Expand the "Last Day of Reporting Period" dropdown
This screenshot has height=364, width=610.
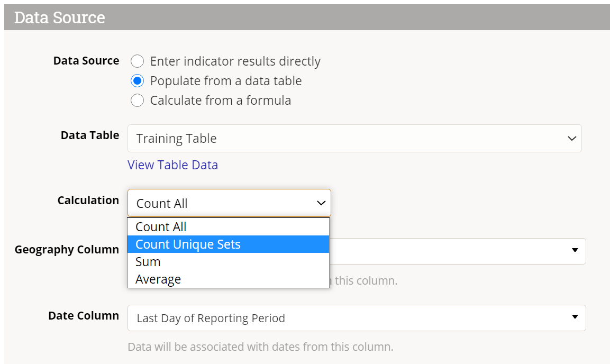coord(349,318)
